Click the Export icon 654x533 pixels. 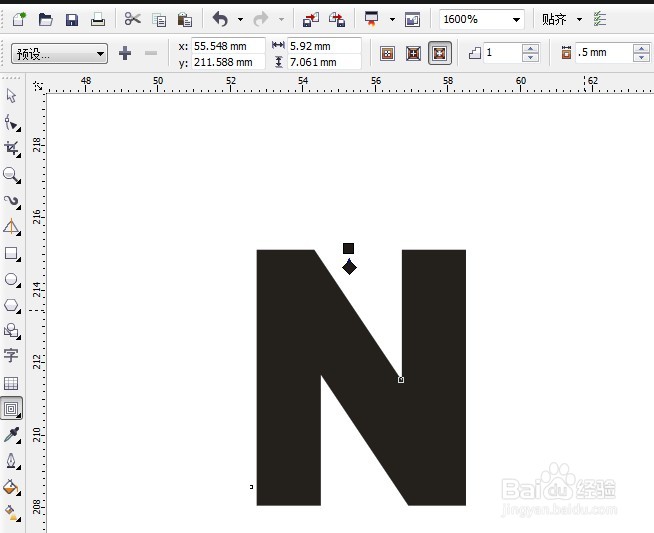click(x=337, y=19)
